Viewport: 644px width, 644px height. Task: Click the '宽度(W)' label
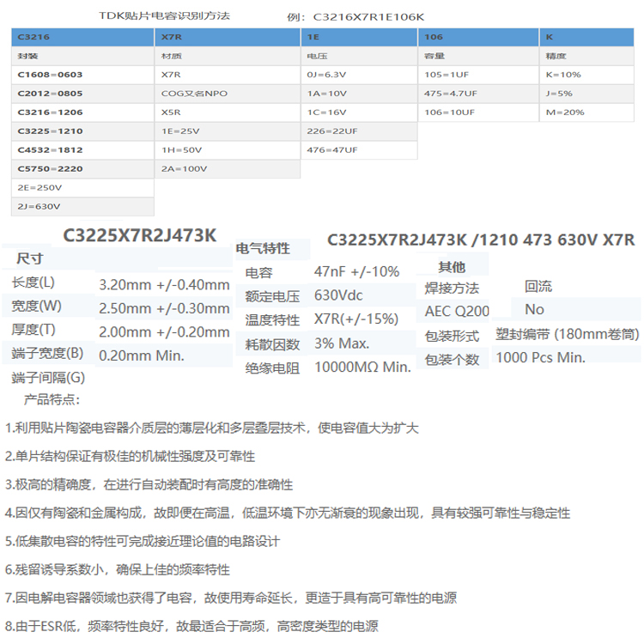(x=37, y=306)
